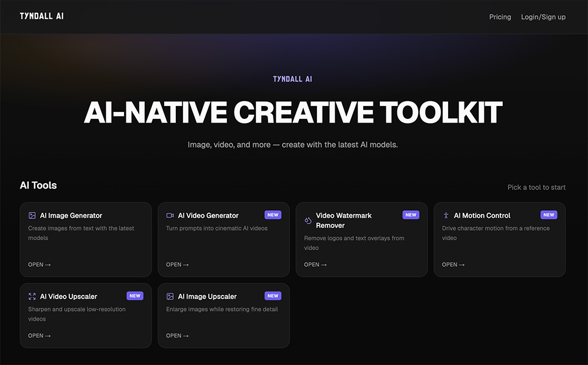
Task: Go to Login/Sign up
Action: pyautogui.click(x=543, y=17)
